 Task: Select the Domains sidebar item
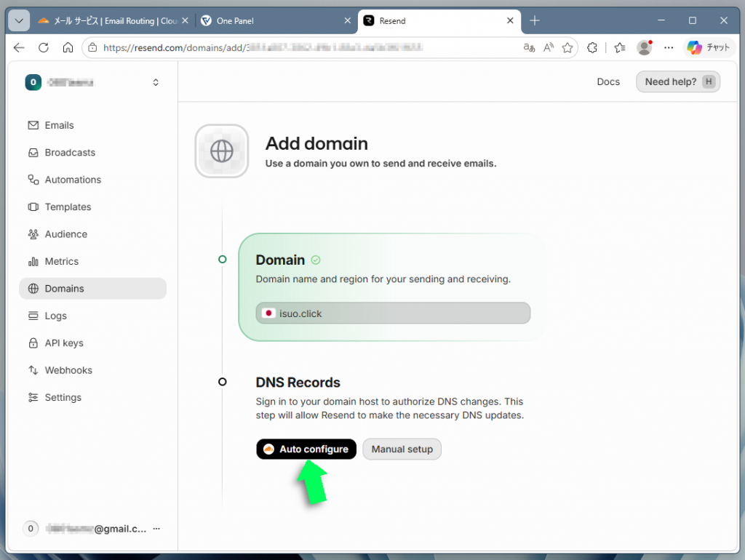[92, 288]
